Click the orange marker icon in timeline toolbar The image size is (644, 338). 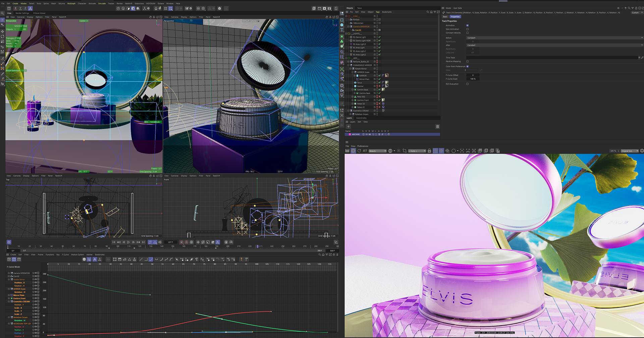[241, 259]
